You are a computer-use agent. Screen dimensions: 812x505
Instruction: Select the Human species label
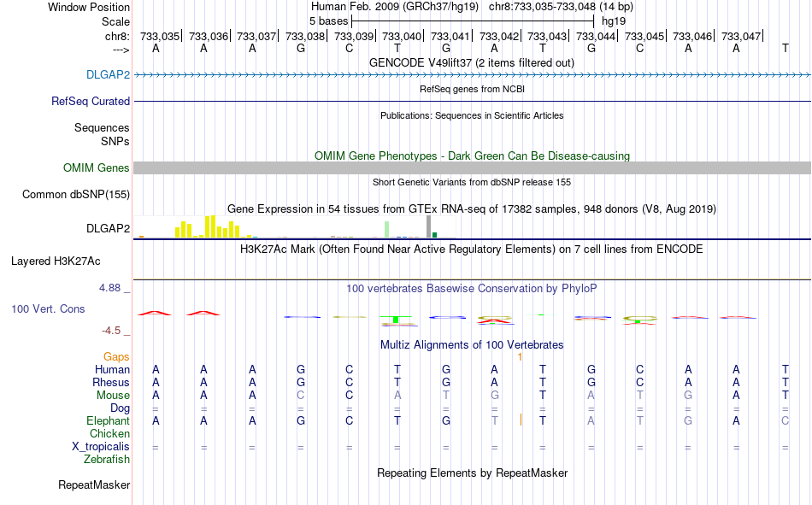112,369
